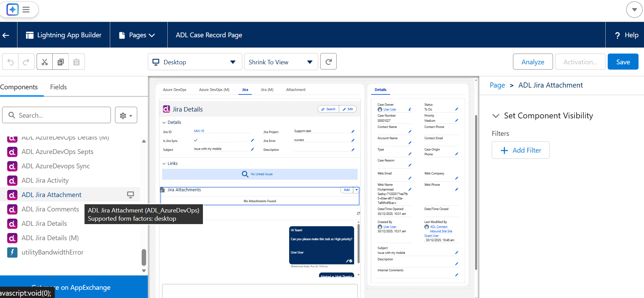Click the Paste clipboard icon
644x298 pixels.
coord(77,62)
